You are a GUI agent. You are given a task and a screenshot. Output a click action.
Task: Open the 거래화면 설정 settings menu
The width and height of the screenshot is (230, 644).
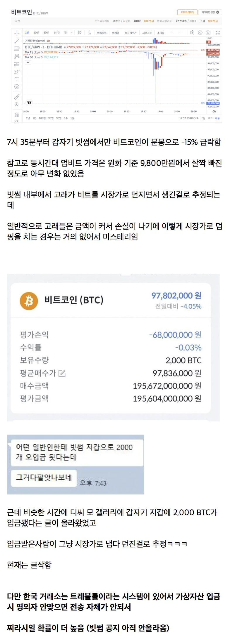click(210, 13)
